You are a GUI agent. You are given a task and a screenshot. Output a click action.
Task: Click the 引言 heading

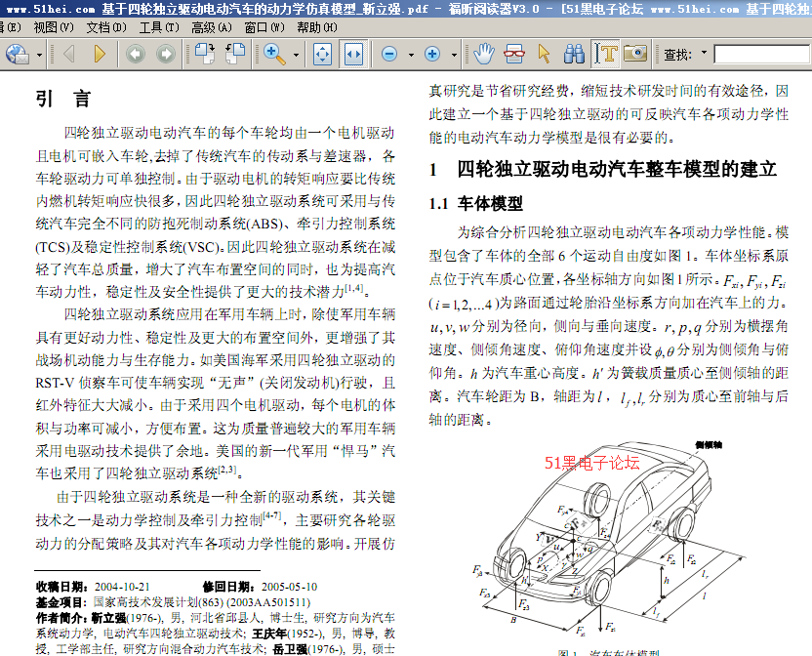(x=63, y=99)
